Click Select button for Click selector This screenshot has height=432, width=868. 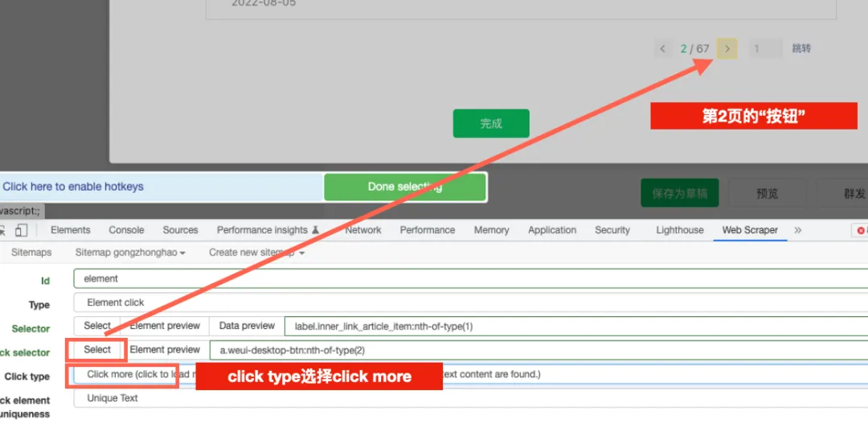point(97,350)
